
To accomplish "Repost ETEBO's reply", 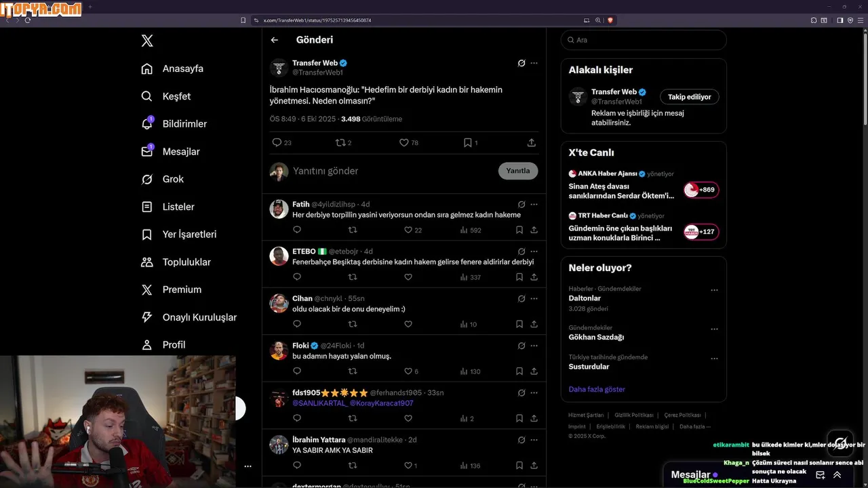I will tap(353, 277).
